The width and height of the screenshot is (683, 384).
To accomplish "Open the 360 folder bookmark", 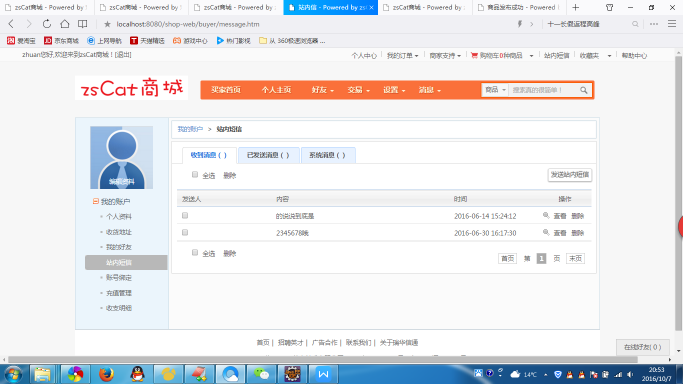I will coord(263,40).
